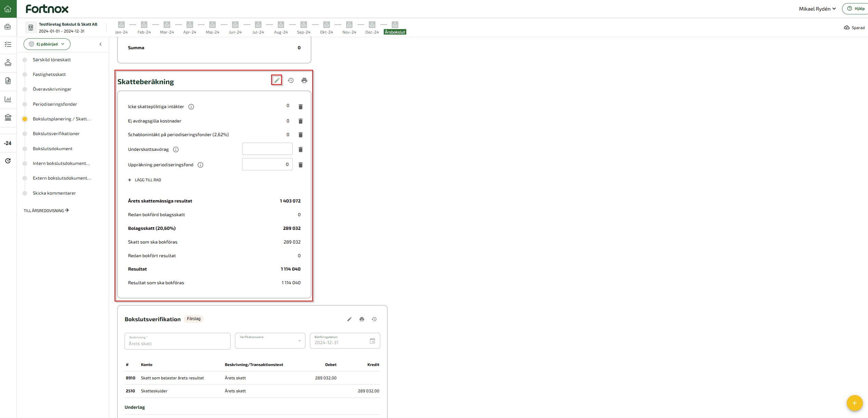Select the Sep-24 period
This screenshot has height=418, width=868.
pos(304,28)
